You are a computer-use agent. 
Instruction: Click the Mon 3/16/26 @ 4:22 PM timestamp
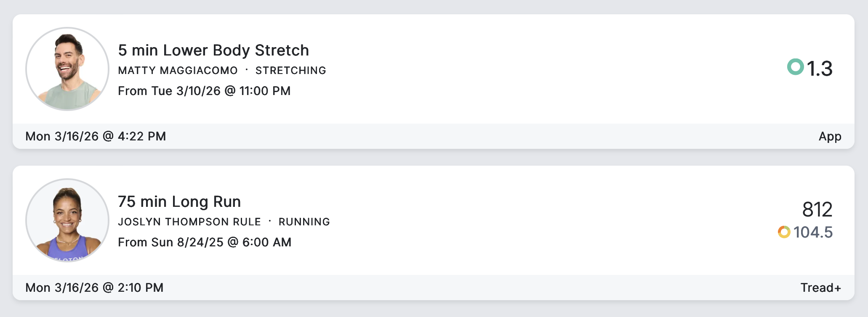point(96,136)
